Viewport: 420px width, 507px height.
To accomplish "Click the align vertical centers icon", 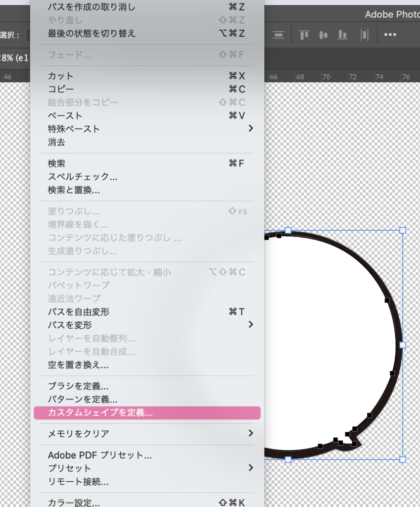I will coord(324,35).
